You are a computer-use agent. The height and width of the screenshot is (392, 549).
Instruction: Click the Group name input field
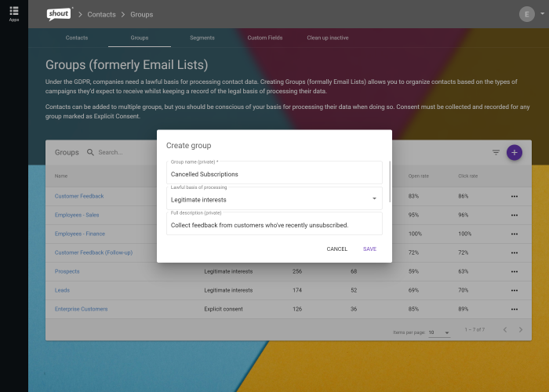click(274, 173)
